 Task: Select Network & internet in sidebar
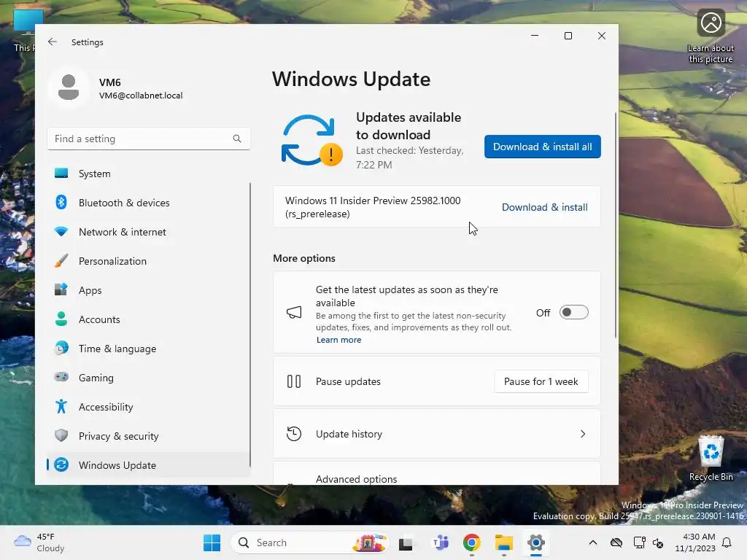click(149, 231)
